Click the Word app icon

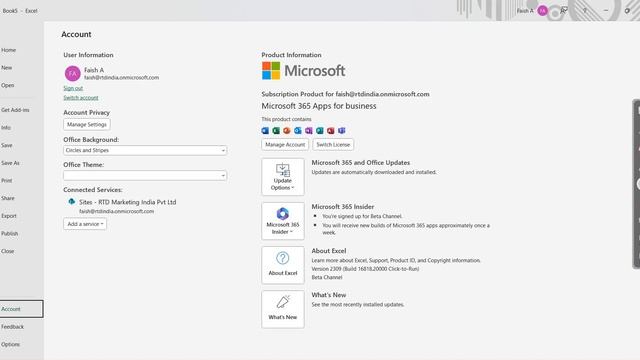click(x=265, y=131)
